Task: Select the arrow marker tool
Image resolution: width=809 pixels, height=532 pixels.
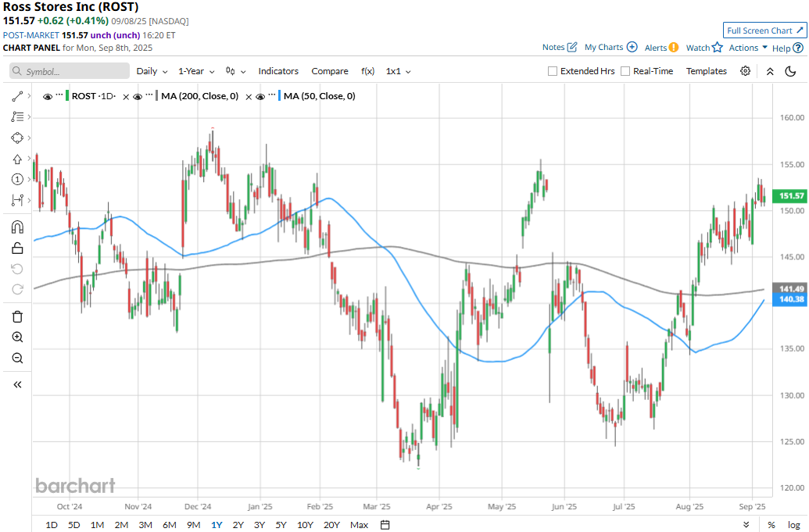Action: click(x=17, y=159)
